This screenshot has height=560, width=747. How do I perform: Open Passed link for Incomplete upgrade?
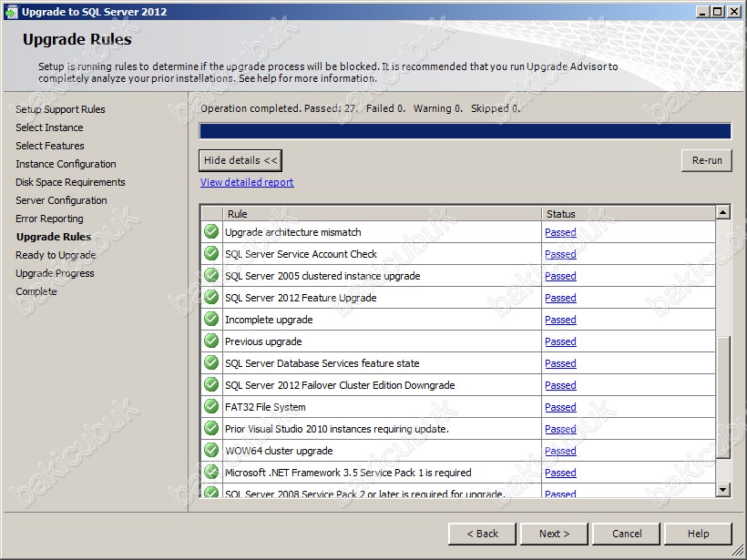(x=560, y=320)
